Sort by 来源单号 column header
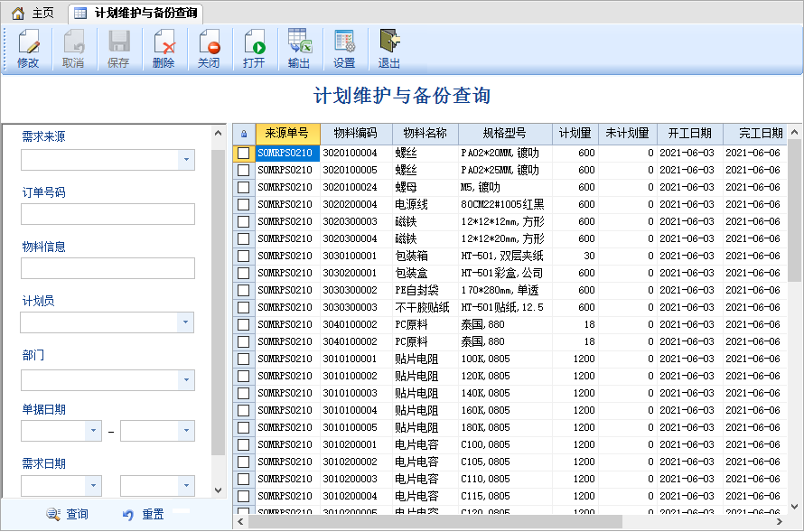This screenshot has width=804, height=532. 287,134
